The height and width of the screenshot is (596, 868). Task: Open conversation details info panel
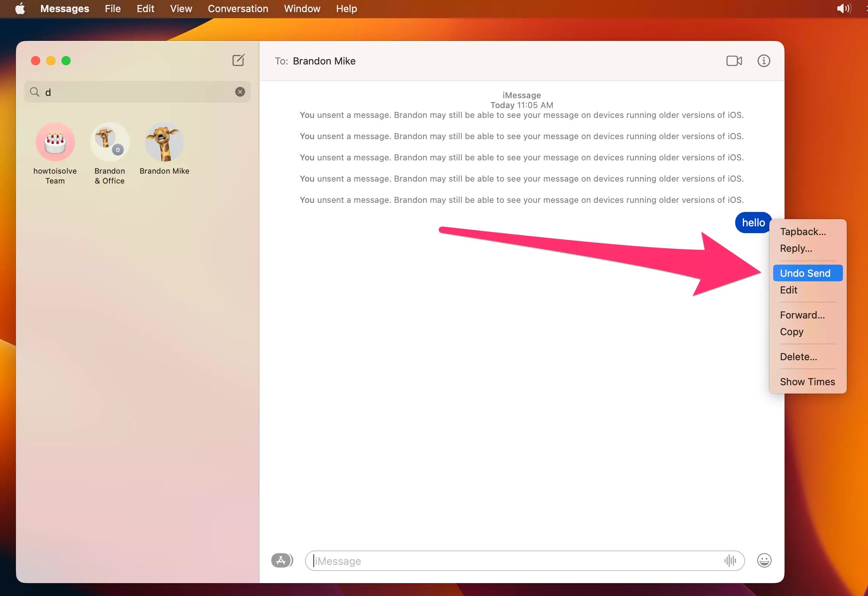(x=764, y=61)
